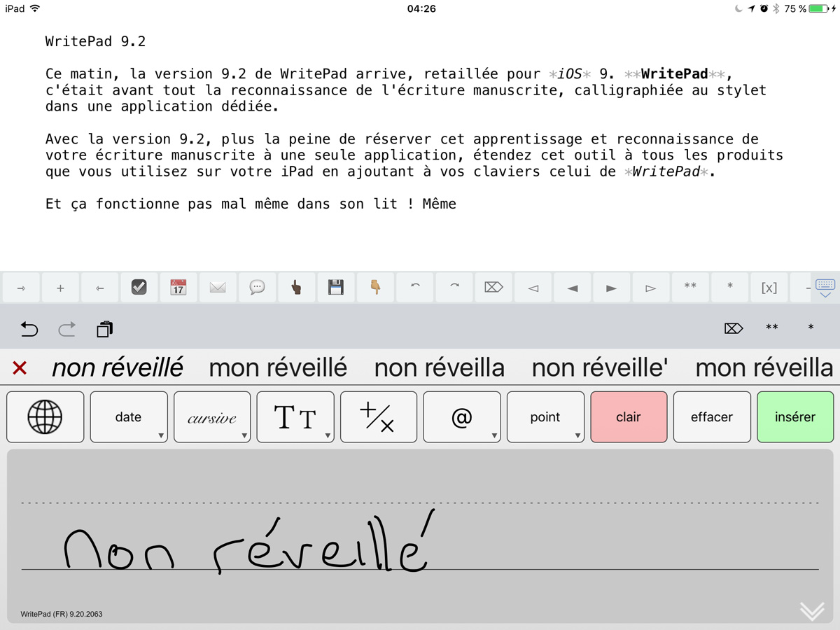Undo with the WritePad keyboard undo arrow
The height and width of the screenshot is (630, 840).
point(29,328)
